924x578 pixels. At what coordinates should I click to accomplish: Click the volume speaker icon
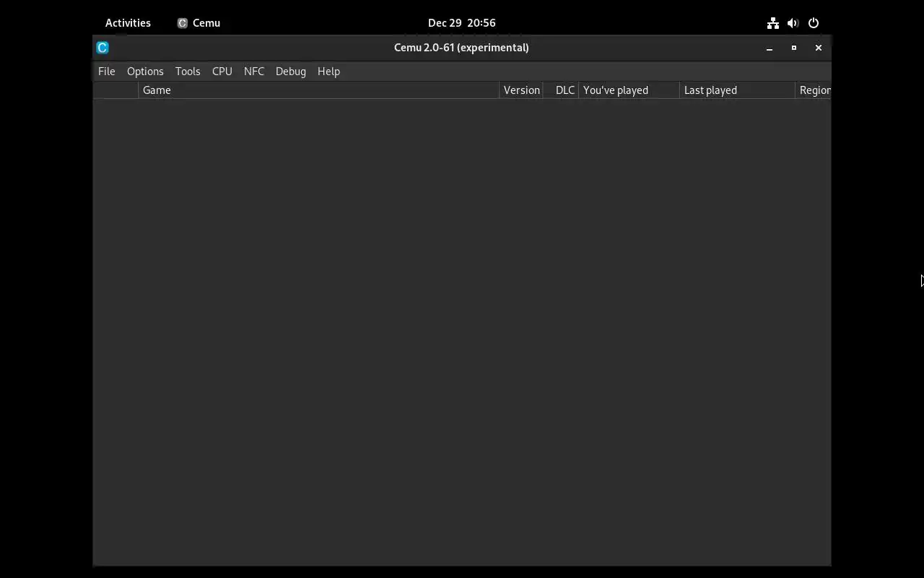pyautogui.click(x=793, y=23)
